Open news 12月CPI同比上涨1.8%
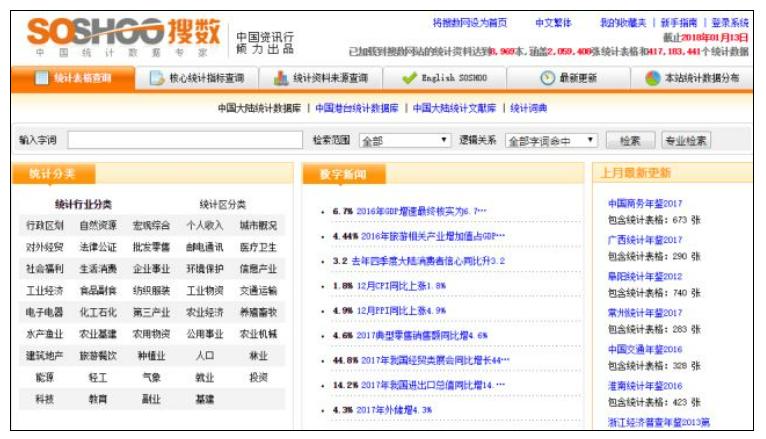Screen dimensions: 766x439 (401, 286)
